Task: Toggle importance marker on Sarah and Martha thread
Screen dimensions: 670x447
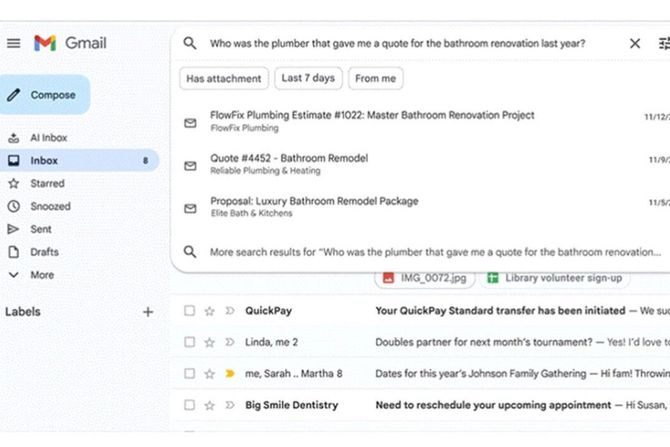Action: 229,374
